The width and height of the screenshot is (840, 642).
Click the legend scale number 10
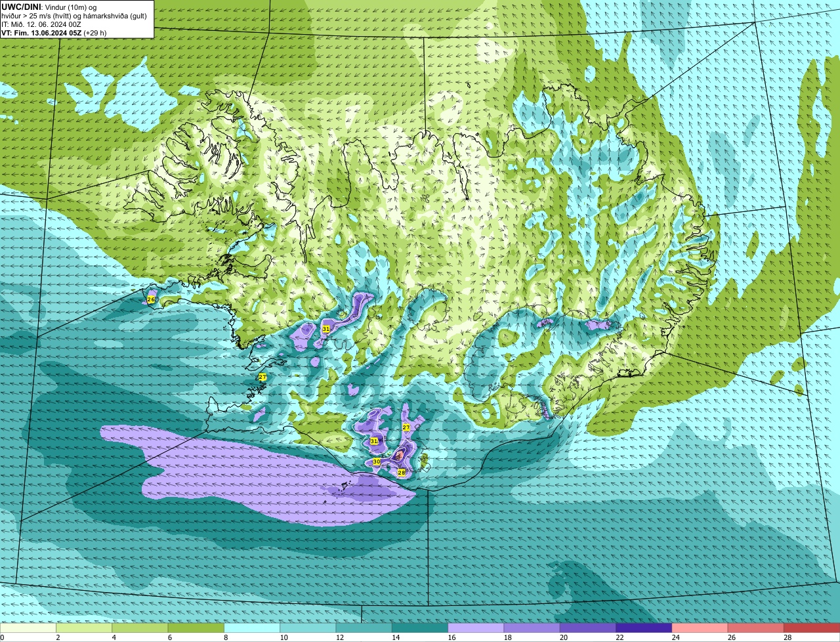[283, 637]
